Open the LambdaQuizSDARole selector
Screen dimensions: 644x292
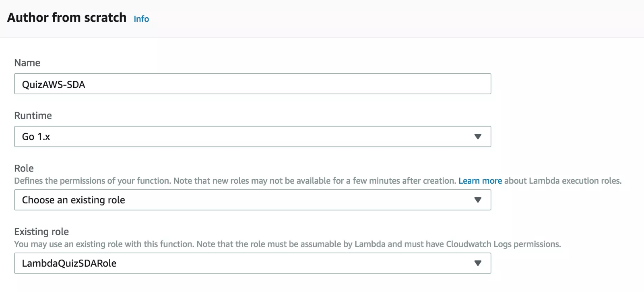tap(252, 263)
